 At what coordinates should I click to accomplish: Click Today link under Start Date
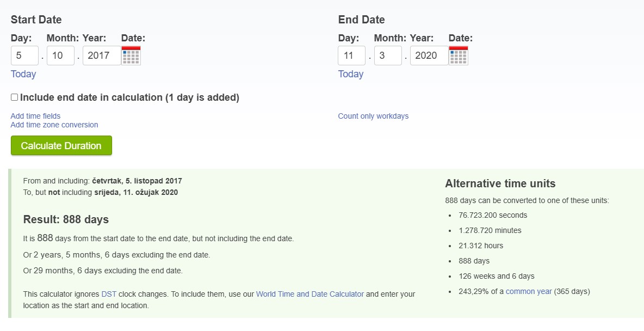click(23, 74)
